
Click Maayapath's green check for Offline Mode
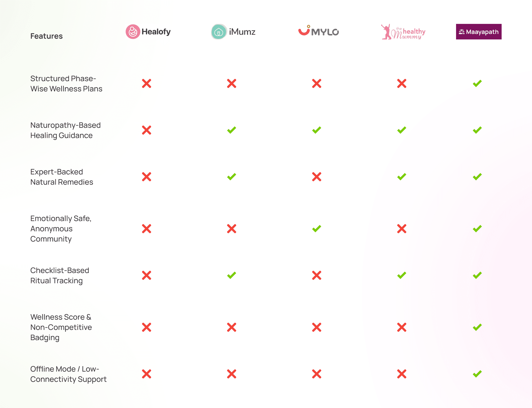click(477, 374)
